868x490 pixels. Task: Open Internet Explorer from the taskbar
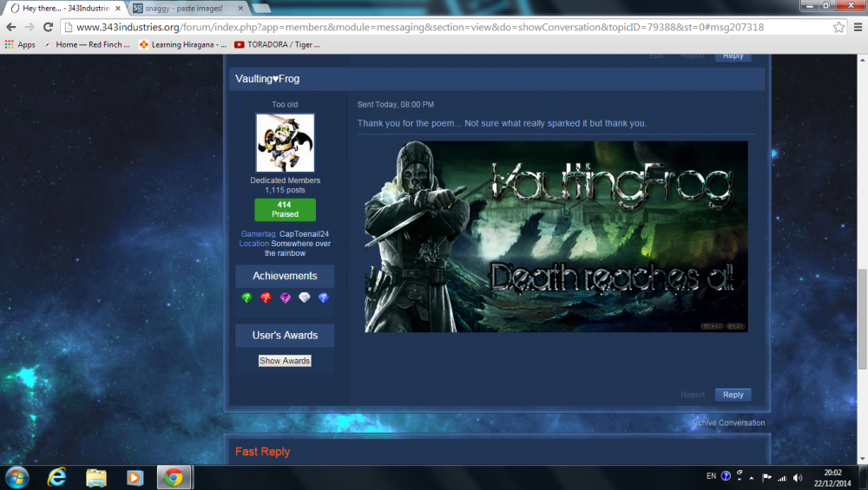[x=58, y=477]
